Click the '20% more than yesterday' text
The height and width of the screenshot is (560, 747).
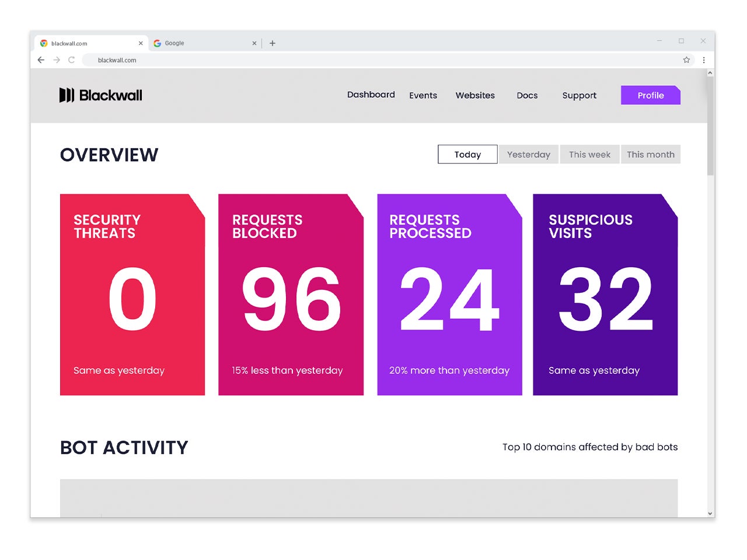(449, 370)
